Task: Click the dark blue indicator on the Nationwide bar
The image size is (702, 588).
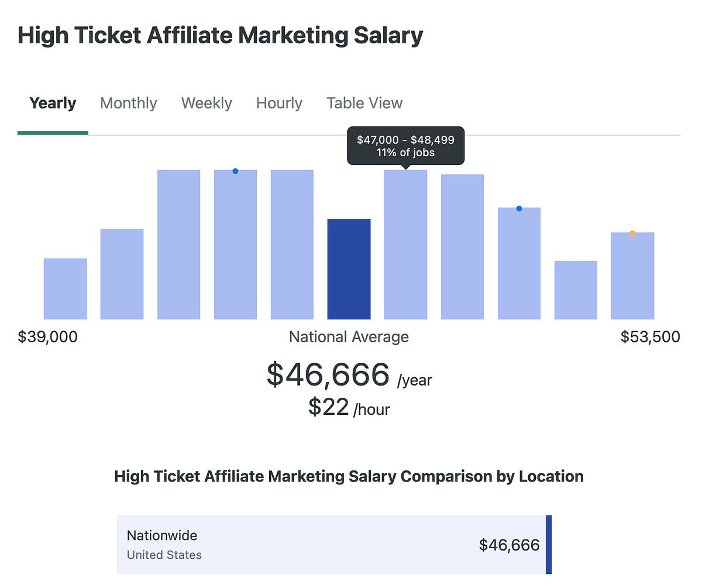Action: tap(548, 544)
